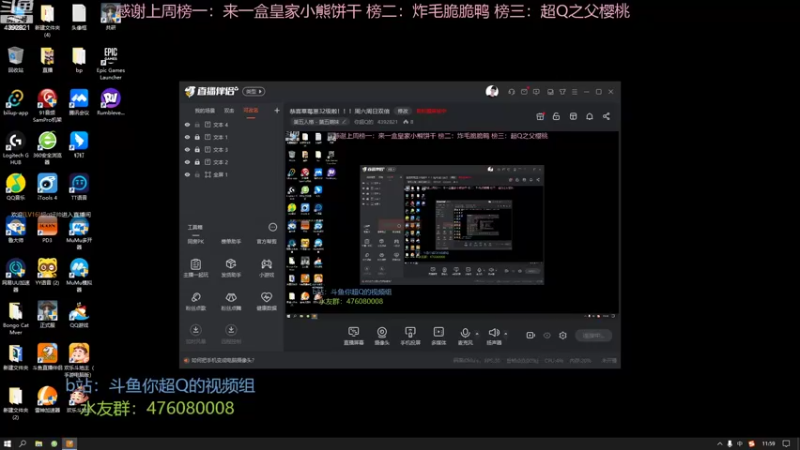Toggle lock on 文本 3 layer
Screen dimensions: 800x450
(x=197, y=149)
